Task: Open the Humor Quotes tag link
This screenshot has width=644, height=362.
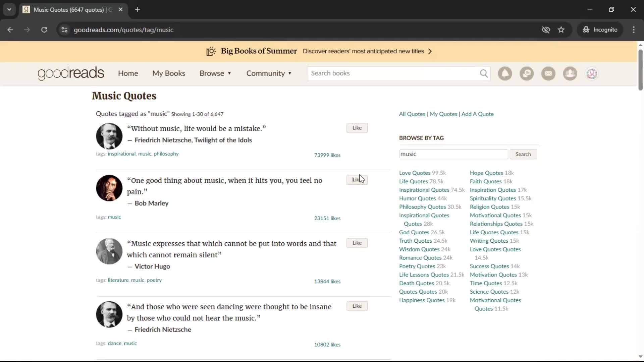Action: click(x=417, y=198)
